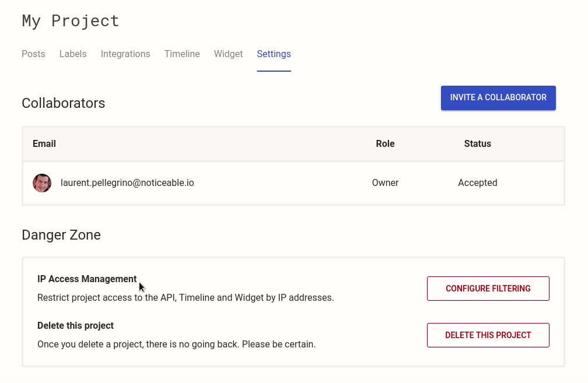The height and width of the screenshot is (383, 588).
Task: Click the My Project title
Action: [71, 21]
